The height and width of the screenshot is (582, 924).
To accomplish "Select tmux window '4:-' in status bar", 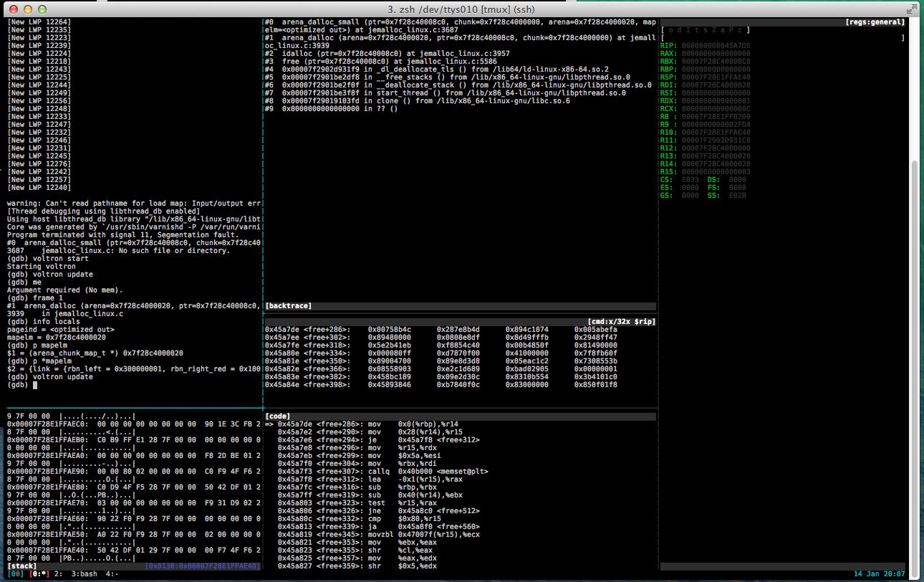I will [112, 574].
